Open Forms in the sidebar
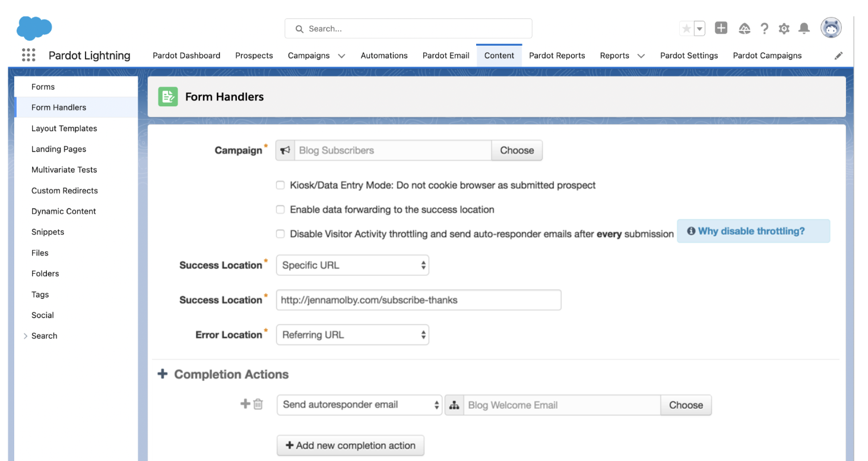 76,87
